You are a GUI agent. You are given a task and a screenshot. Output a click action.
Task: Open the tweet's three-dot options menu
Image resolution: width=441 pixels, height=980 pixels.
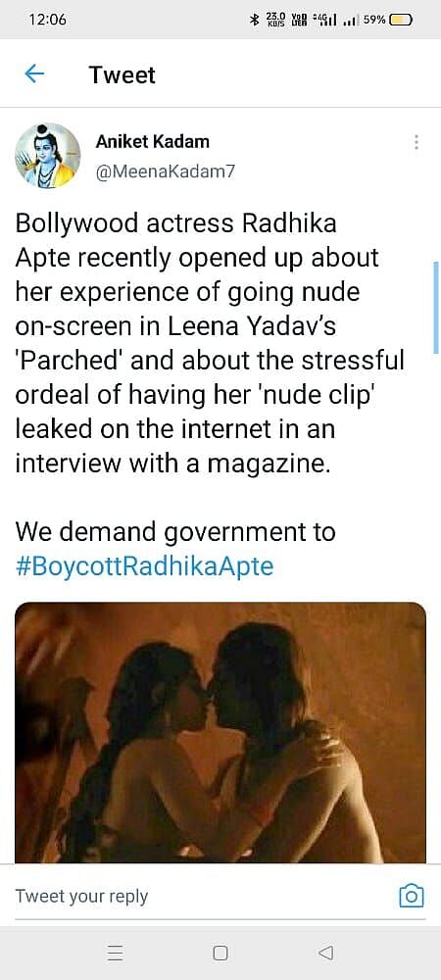(416, 142)
